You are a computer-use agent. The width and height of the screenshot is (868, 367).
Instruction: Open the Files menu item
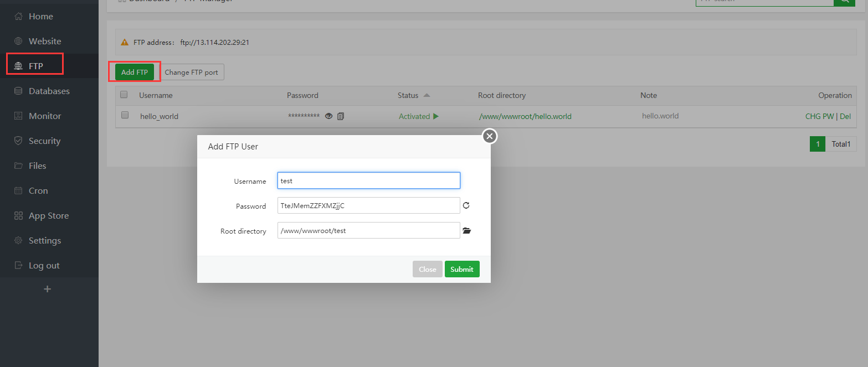[37, 166]
